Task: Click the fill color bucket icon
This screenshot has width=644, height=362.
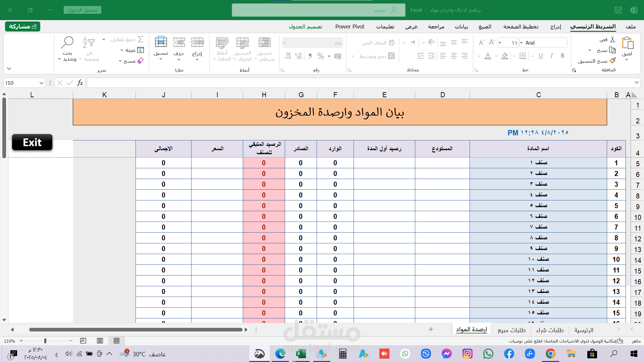Action: pyautogui.click(x=505, y=56)
